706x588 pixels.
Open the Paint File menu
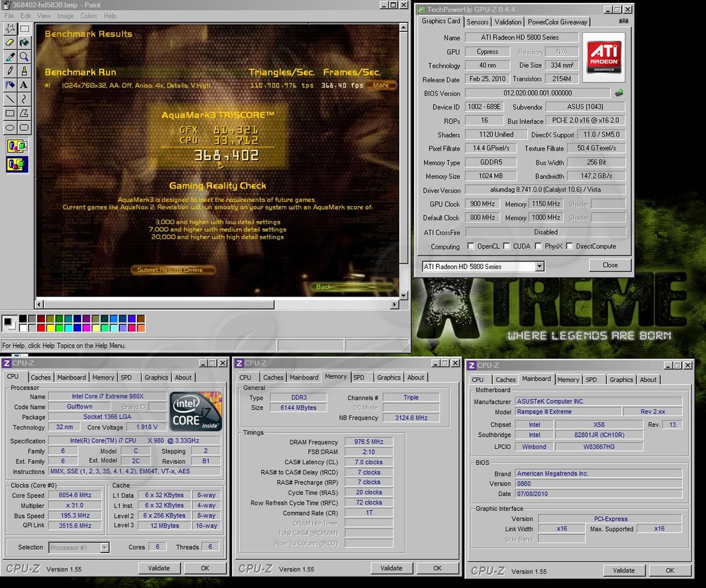point(9,16)
